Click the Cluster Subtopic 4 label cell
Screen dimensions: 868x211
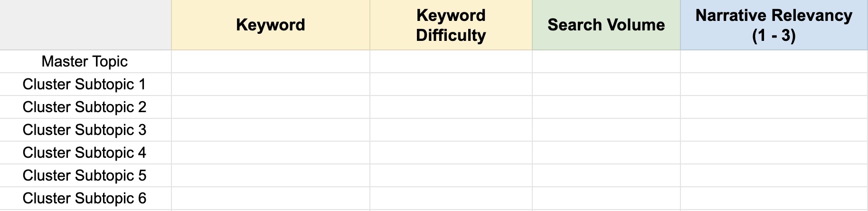[85, 153]
